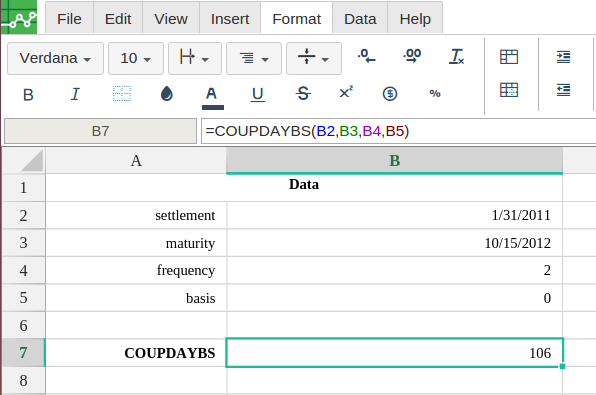
Task: Apply strikethrough to the cell
Action: 303,94
